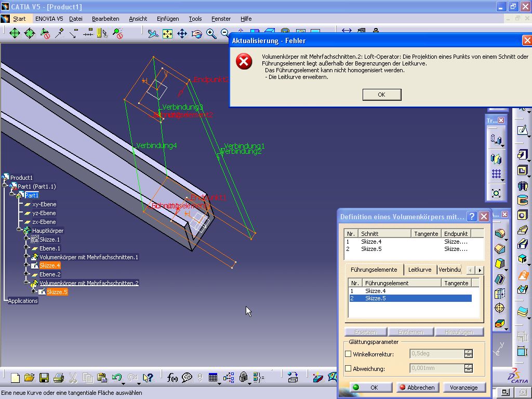Click the Save floppy disk icon
532x399 pixels.
(x=44, y=378)
